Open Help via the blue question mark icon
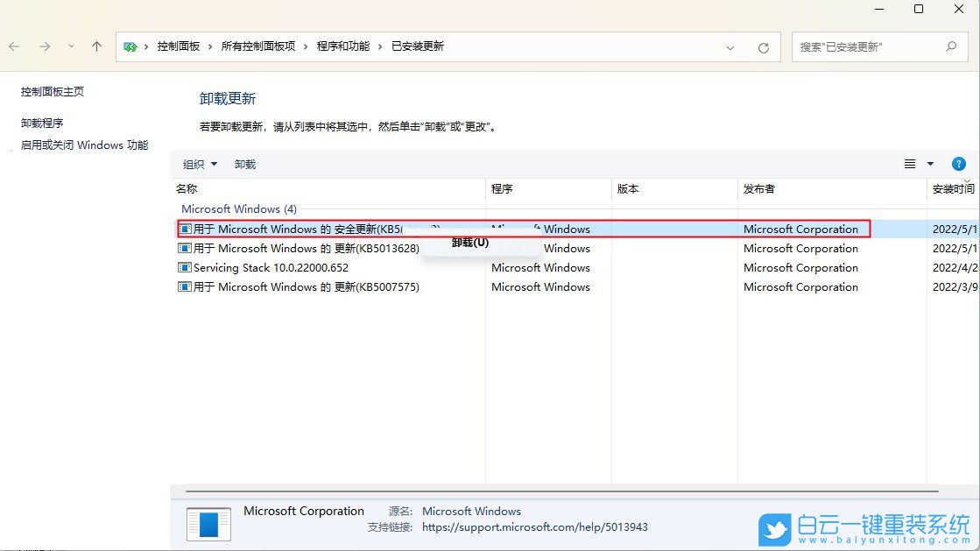 pyautogui.click(x=958, y=164)
